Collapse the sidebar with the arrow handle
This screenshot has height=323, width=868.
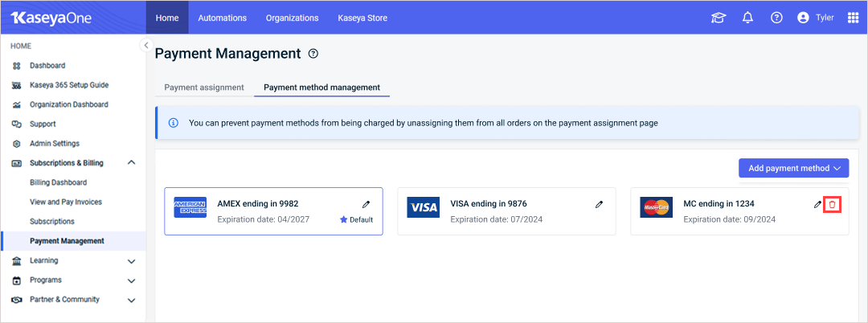click(145, 45)
